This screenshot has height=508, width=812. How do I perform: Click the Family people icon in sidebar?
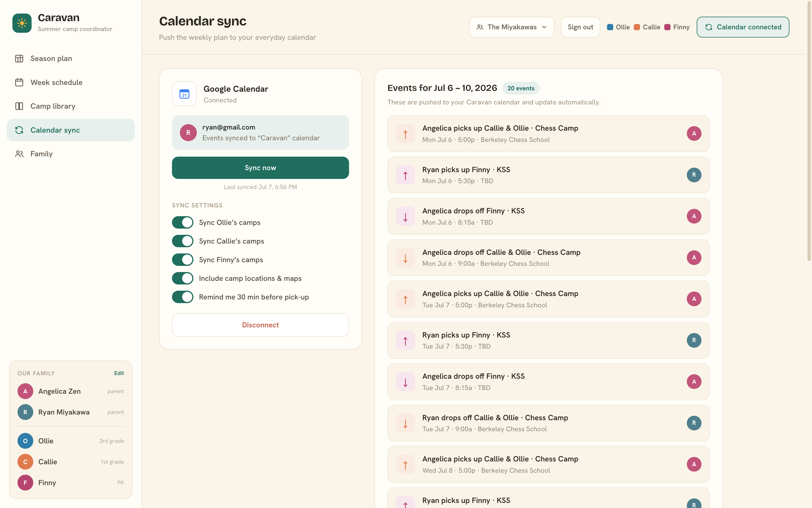click(19, 154)
